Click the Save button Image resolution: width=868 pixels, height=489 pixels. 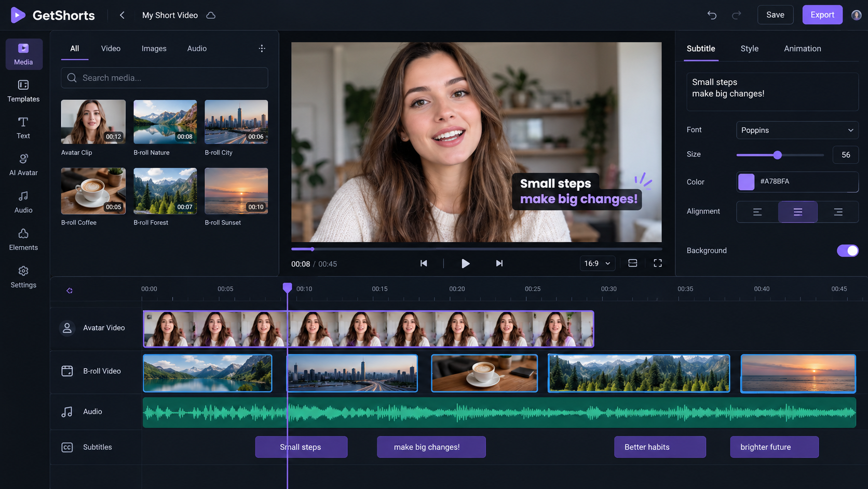775,15
